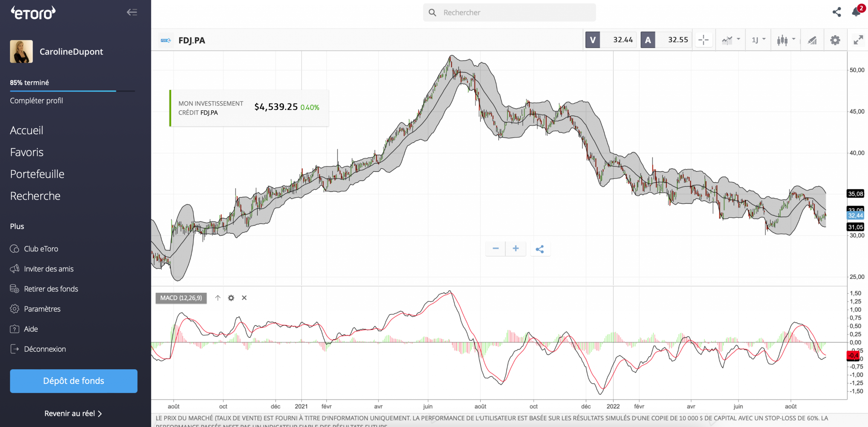
Task: Open Recherche in the sidebar
Action: pyautogui.click(x=35, y=196)
